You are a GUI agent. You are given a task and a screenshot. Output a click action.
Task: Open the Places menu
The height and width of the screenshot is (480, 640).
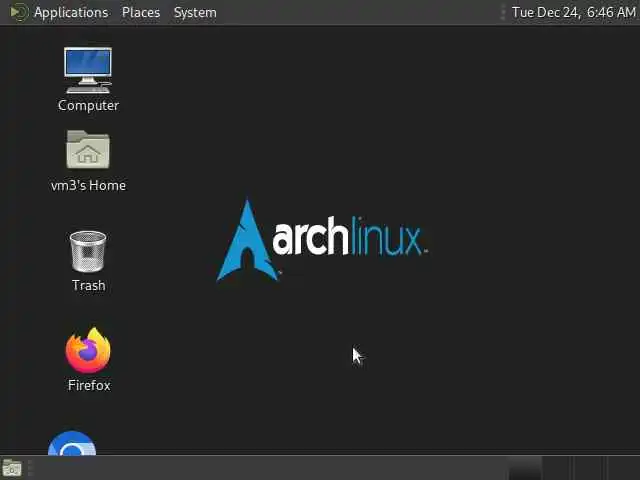click(141, 12)
